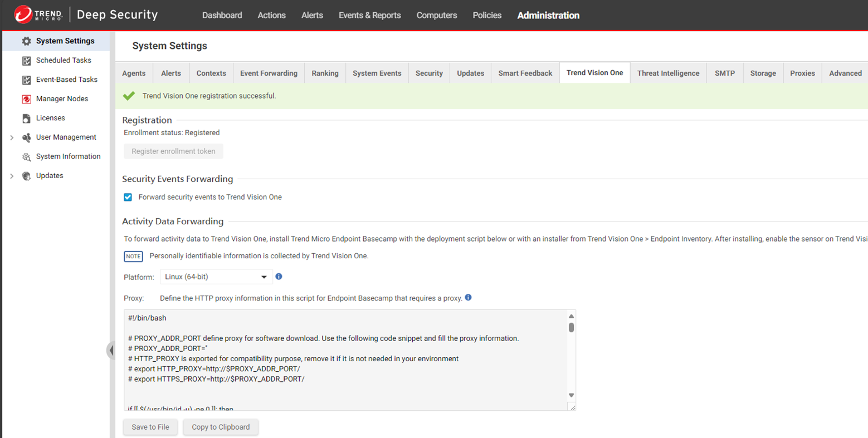868x438 pixels.
Task: Expand the User Management tree node
Action: pyautogui.click(x=12, y=137)
